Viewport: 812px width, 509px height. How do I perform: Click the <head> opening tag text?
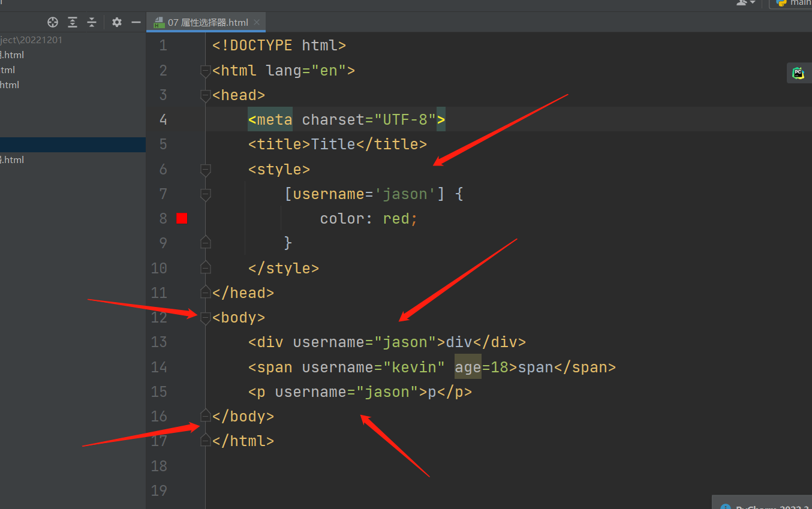click(239, 95)
